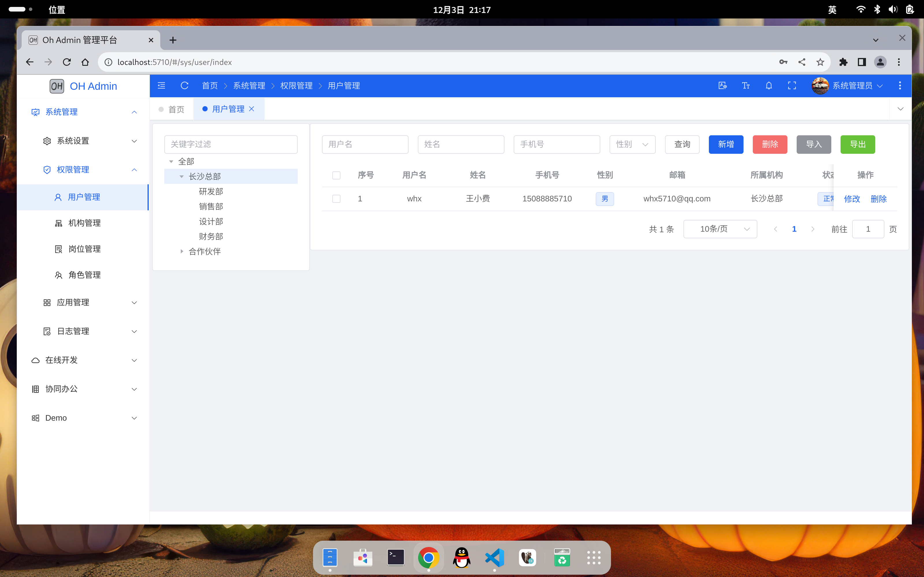Check the select-all checkbox in the table header
Viewport: 924px width, 577px height.
(x=336, y=175)
